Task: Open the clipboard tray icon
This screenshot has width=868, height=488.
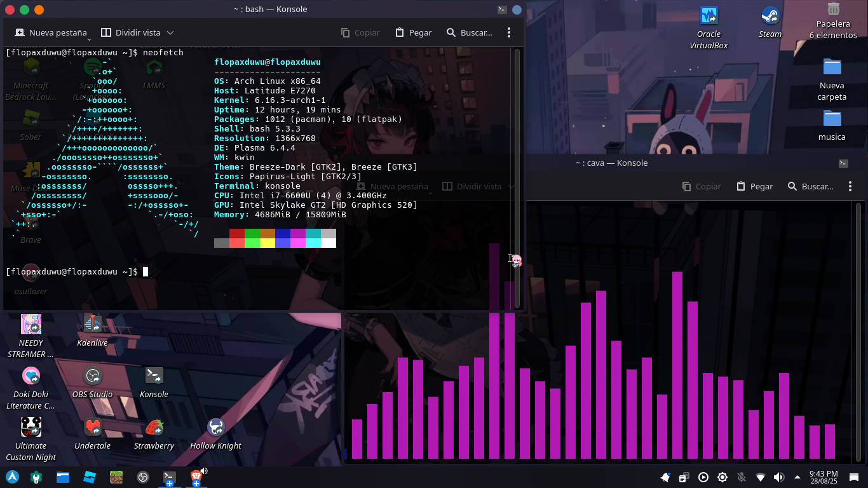Action: coord(684,477)
